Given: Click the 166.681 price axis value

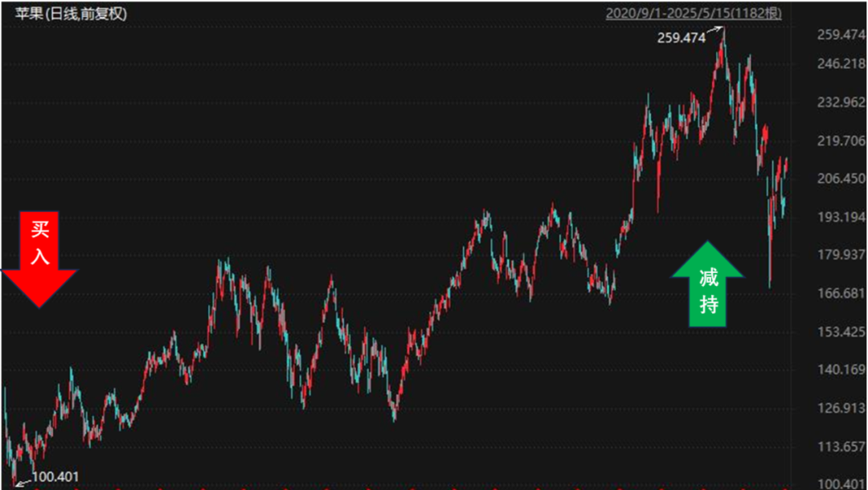Looking at the screenshot, I should tap(841, 293).
